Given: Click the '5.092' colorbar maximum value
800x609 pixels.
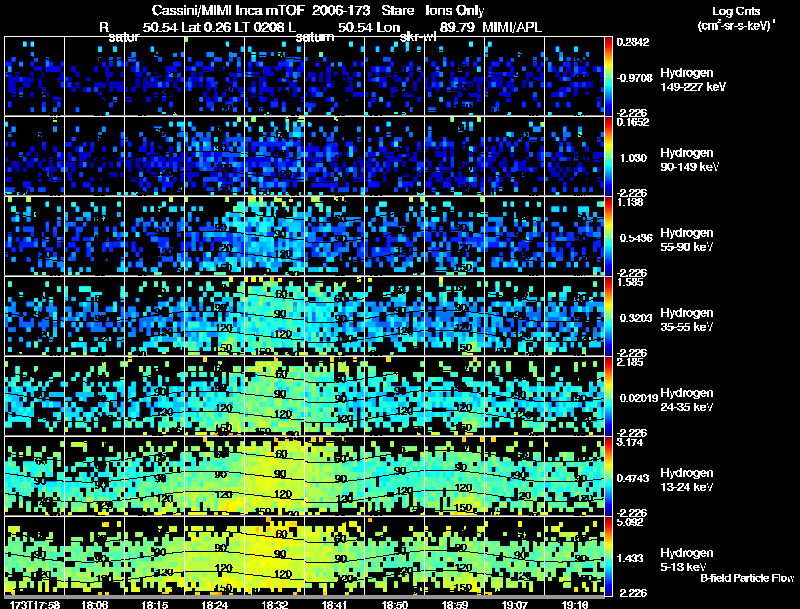Looking at the screenshot, I should pos(631,522).
